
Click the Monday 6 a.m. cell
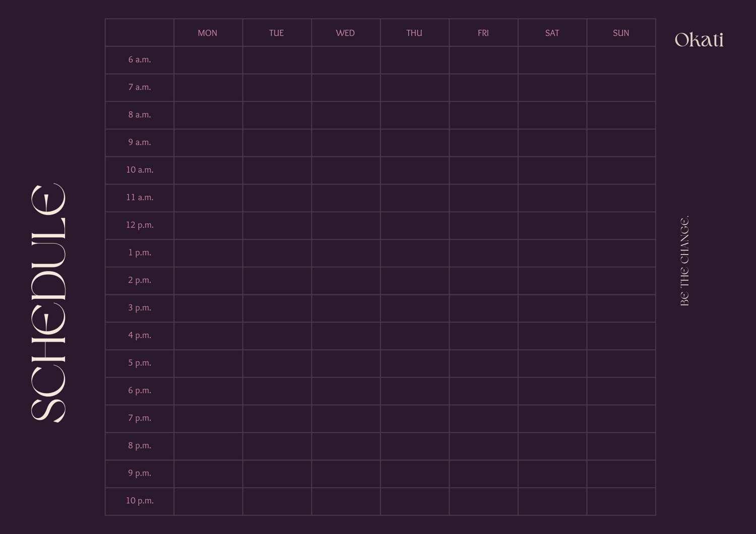pyautogui.click(x=208, y=60)
